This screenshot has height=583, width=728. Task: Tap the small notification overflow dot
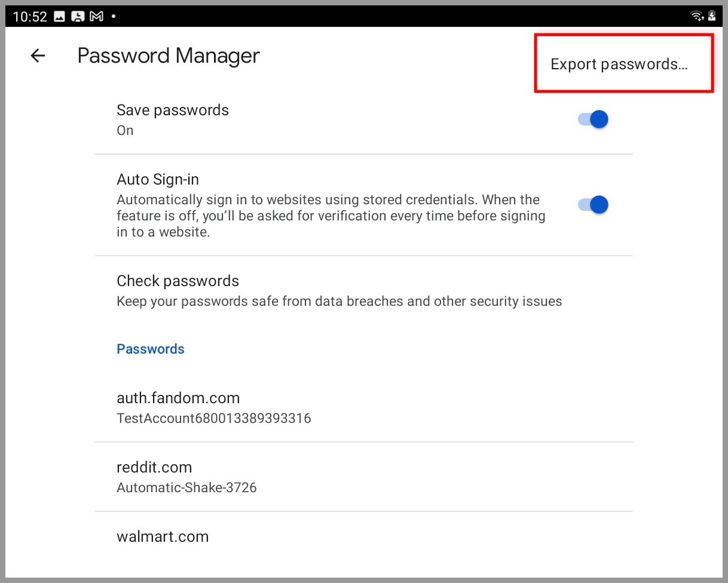[114, 17]
